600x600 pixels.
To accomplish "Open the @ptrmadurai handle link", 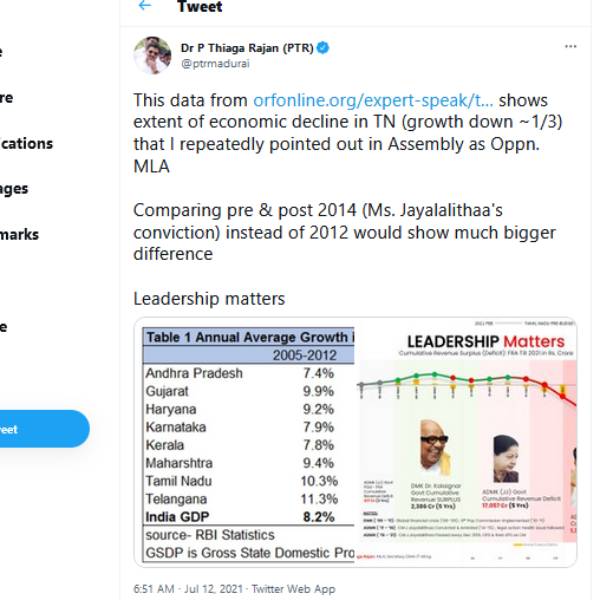I will pos(215,63).
